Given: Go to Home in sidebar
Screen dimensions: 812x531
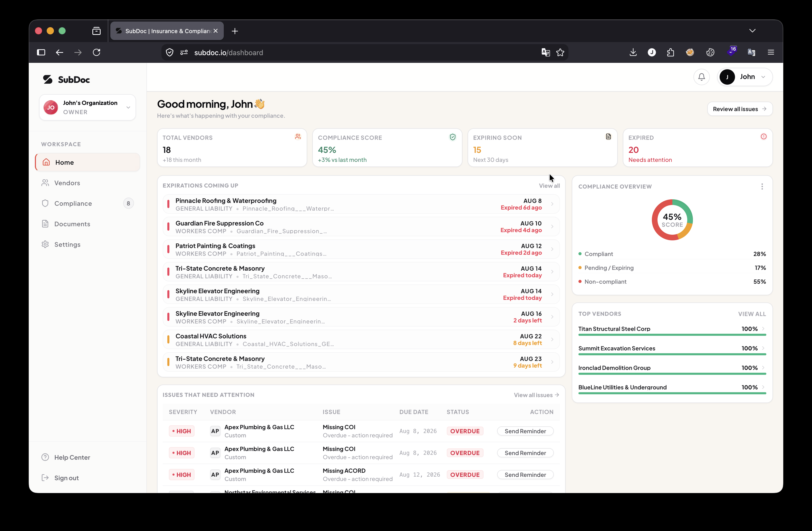Looking at the screenshot, I should [x=87, y=162].
